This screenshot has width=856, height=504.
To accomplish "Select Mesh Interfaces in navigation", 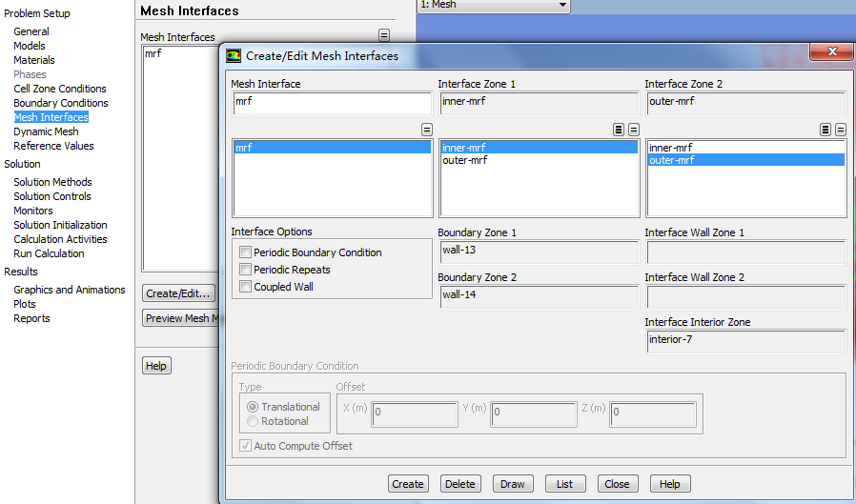I will [x=51, y=117].
